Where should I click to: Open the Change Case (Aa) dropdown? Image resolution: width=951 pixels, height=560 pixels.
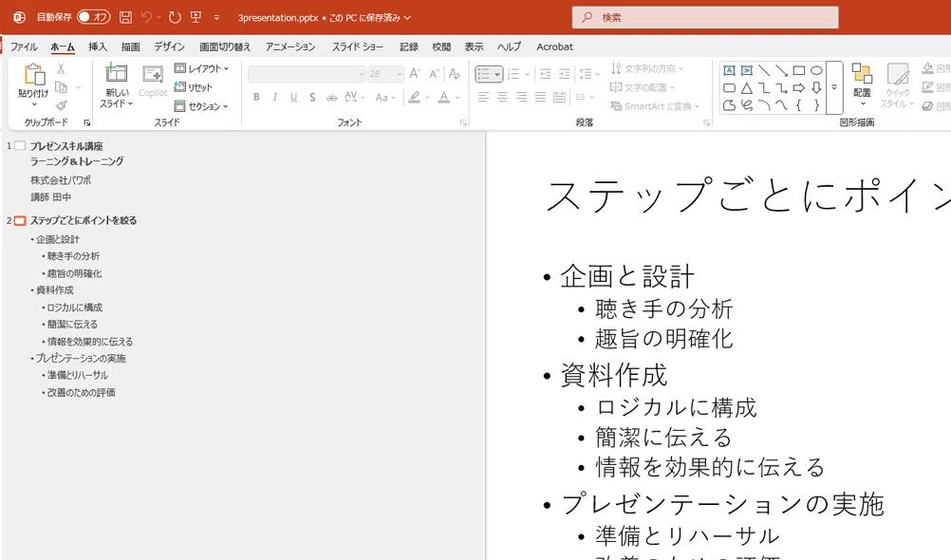point(385,97)
